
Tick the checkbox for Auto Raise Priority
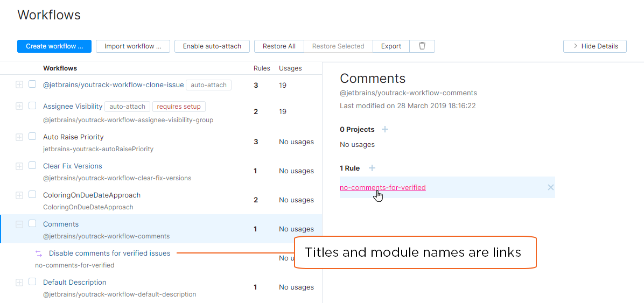(32, 137)
